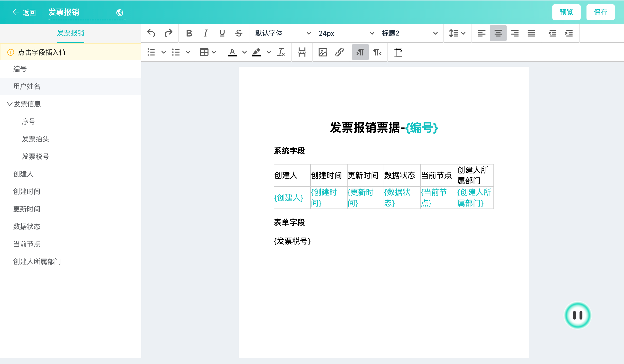The height and width of the screenshot is (364, 624).
Task: Set right-to-left text direction
Action: [x=377, y=52]
